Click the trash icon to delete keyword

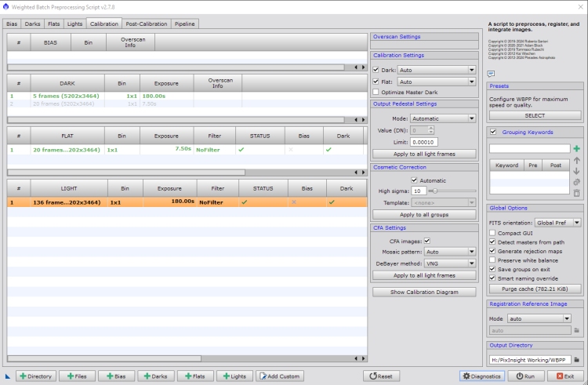(576, 193)
